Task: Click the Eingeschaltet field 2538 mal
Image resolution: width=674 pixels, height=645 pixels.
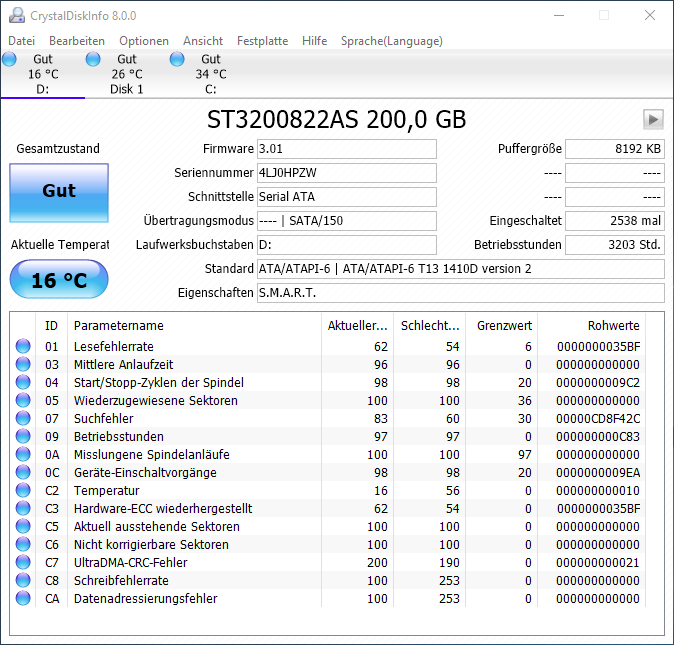Action: click(615, 221)
